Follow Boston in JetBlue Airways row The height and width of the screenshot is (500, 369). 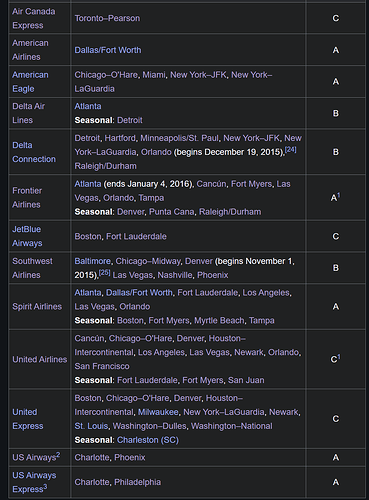88,236
